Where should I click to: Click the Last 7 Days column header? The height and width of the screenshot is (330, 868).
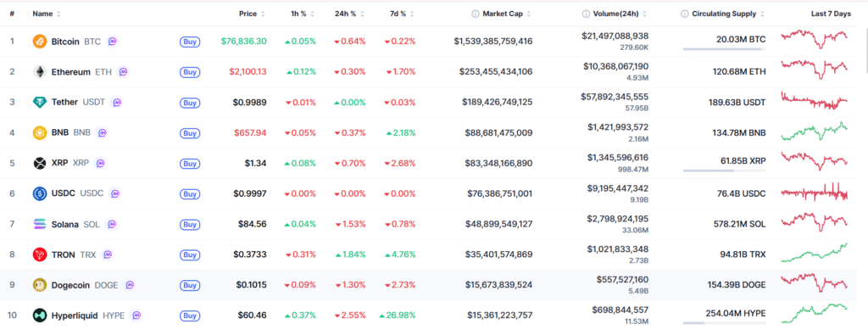(831, 14)
